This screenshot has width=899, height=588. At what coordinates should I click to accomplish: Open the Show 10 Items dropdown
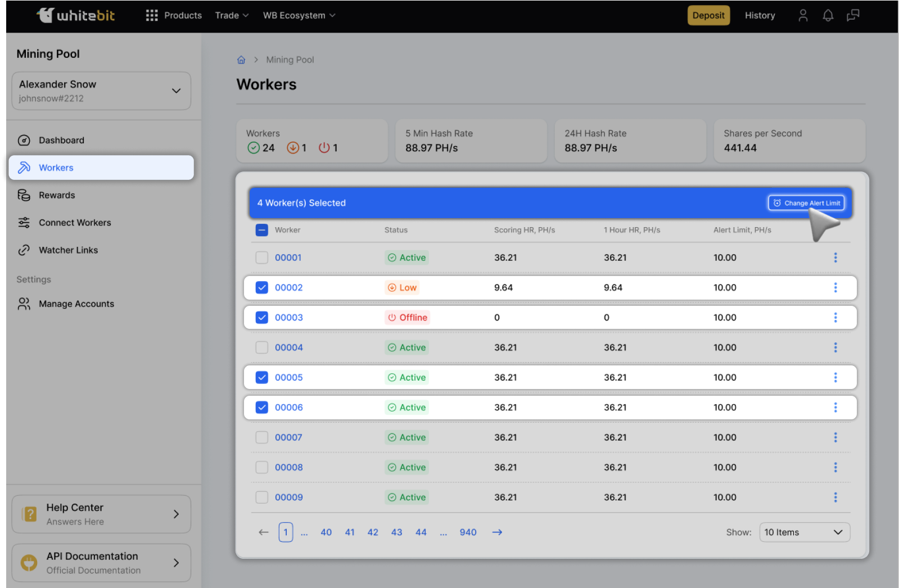coord(804,532)
